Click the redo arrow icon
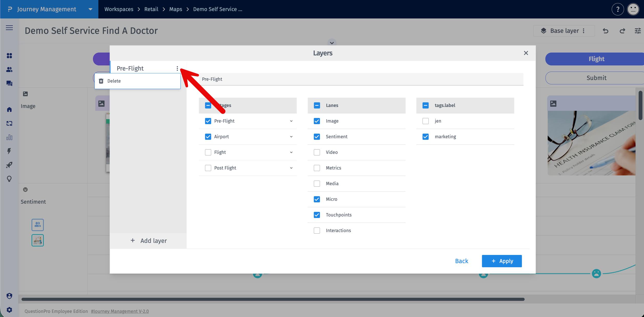Screen dimensions: 644x317 pyautogui.click(x=622, y=31)
